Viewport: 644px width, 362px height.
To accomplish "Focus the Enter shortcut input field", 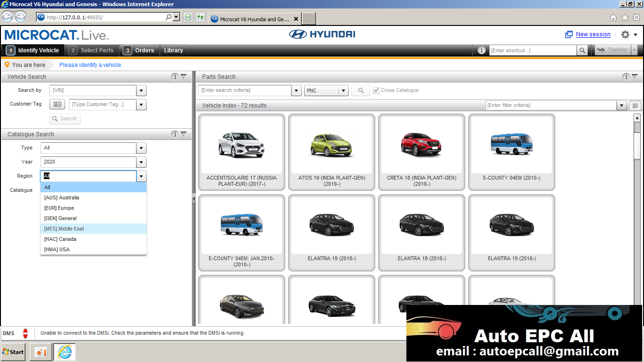I will (533, 50).
